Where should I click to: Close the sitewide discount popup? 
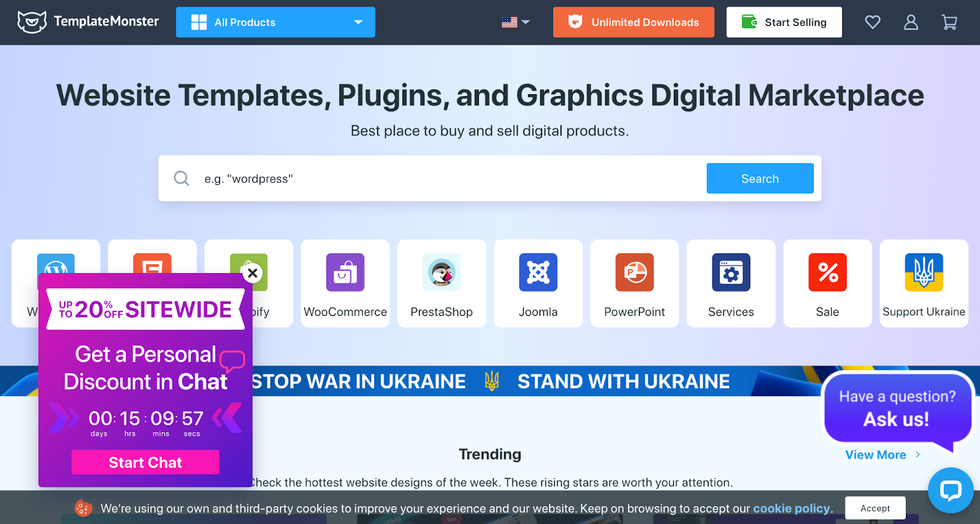click(x=252, y=273)
